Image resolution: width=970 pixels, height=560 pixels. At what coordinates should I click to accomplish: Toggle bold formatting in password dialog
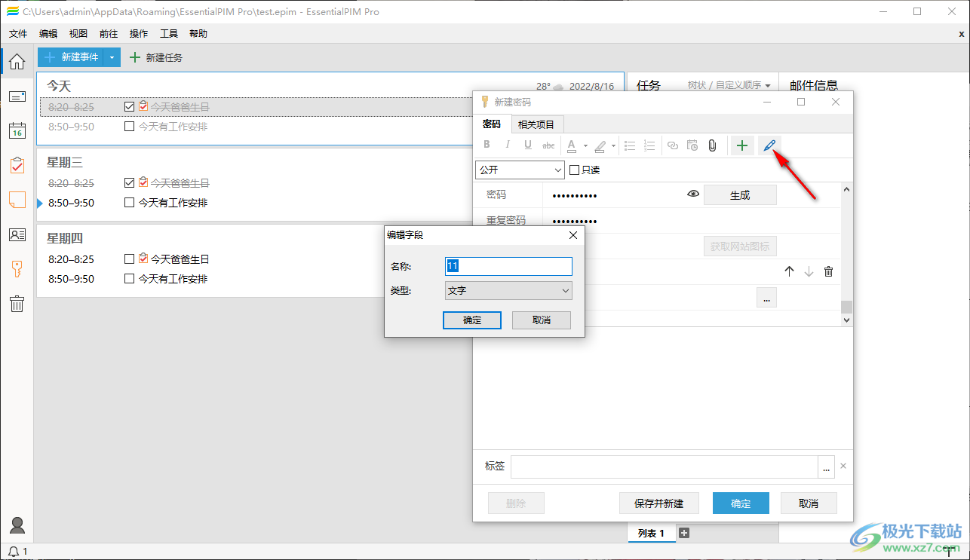tap(487, 145)
